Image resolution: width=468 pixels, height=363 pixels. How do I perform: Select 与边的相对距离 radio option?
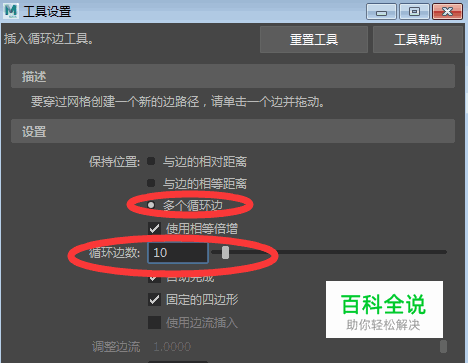coord(151,161)
